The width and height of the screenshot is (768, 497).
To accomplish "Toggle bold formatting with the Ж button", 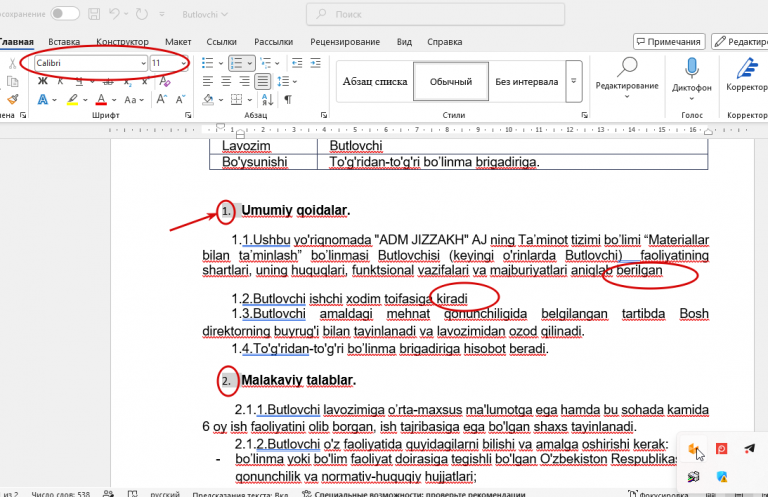I will coord(43,81).
